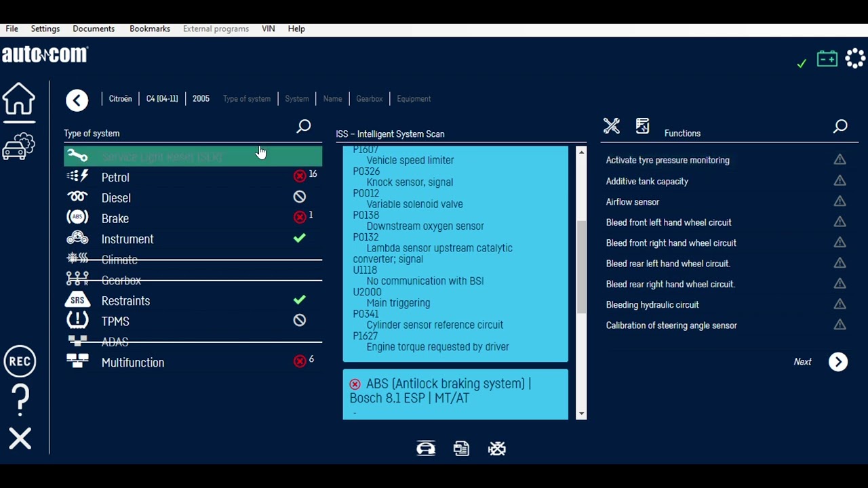This screenshot has width=868, height=488.
Task: Click the ISS panel scroll down arrow
Action: [x=581, y=414]
